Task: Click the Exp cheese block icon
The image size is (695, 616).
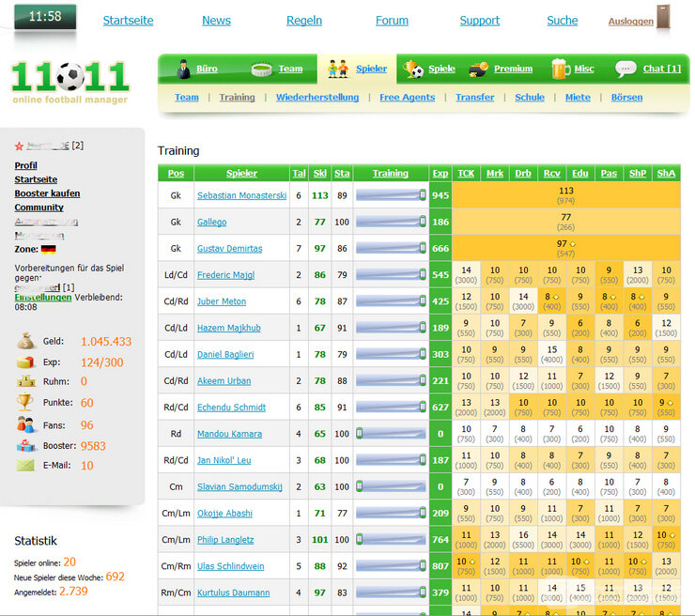Action: (25, 362)
